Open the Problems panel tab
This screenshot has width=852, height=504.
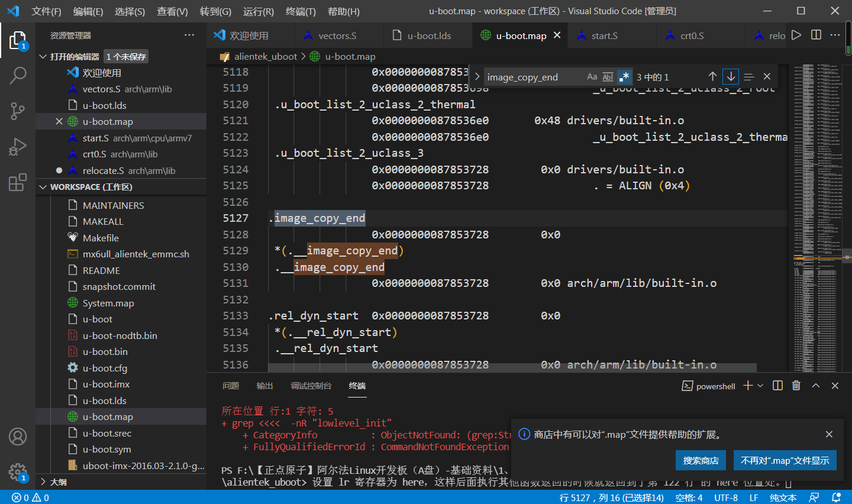click(x=231, y=386)
